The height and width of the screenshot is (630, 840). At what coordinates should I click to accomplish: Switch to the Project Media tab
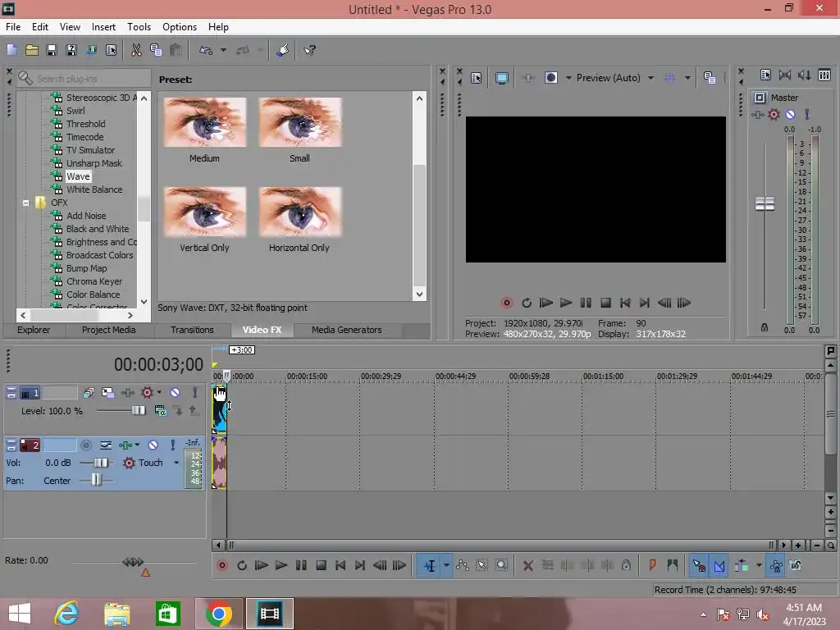pyautogui.click(x=109, y=330)
